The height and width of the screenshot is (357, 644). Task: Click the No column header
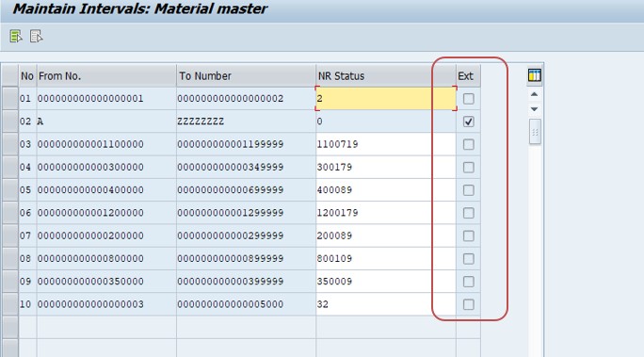pos(27,75)
